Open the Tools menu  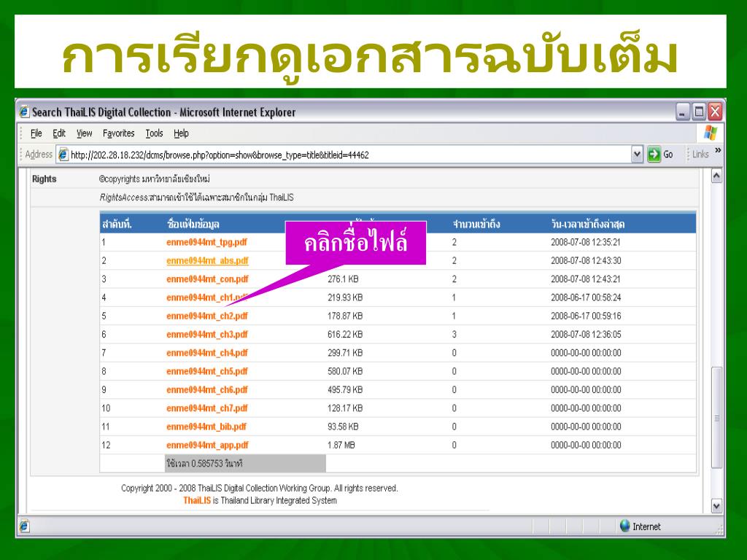click(155, 133)
